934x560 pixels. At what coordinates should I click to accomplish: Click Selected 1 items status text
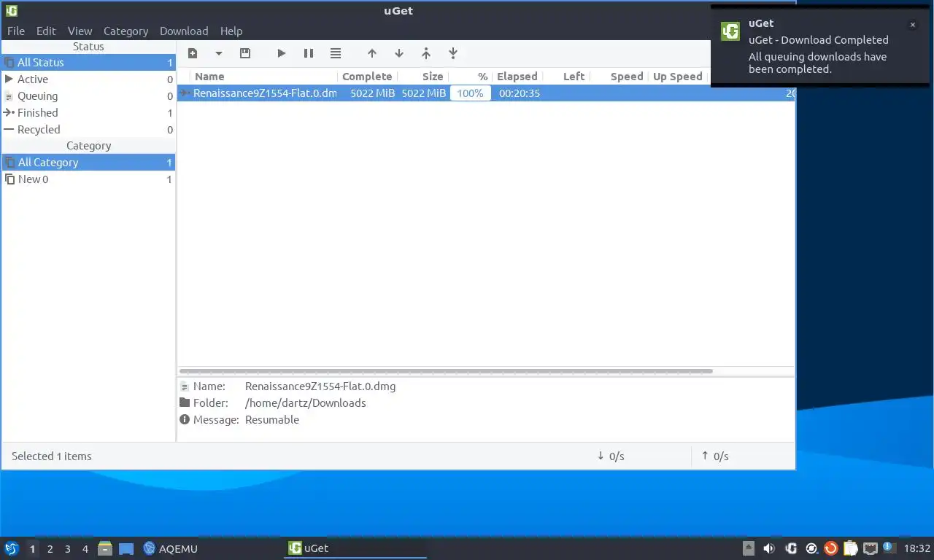pyautogui.click(x=52, y=456)
